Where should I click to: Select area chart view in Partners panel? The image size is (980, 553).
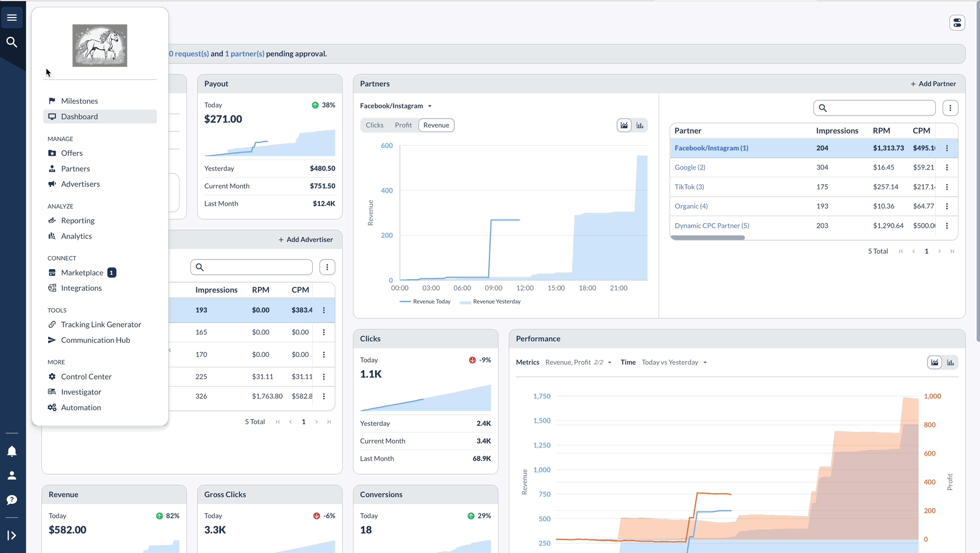click(x=624, y=125)
